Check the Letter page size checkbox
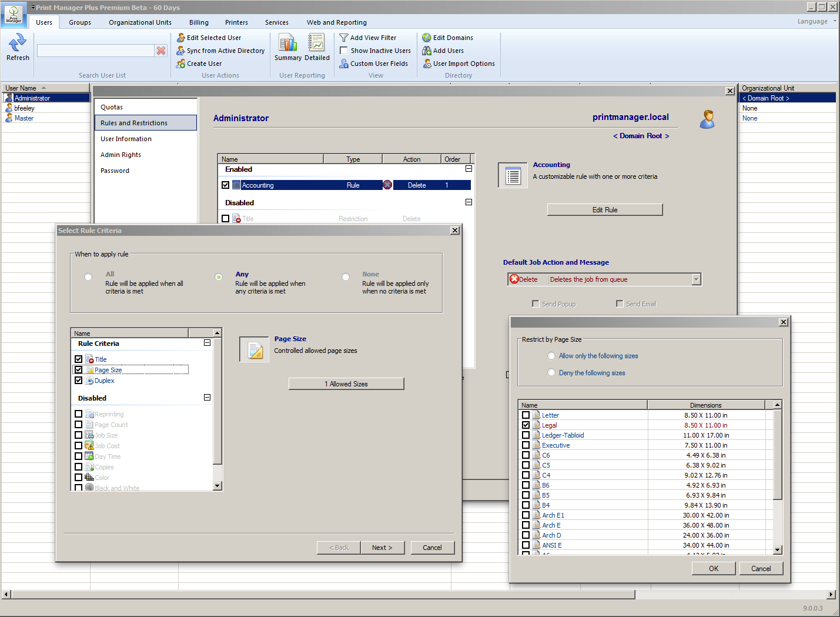 coord(526,415)
